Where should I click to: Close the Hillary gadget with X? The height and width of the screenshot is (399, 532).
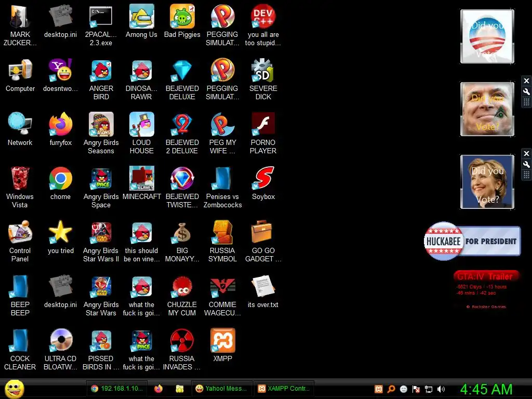click(526, 153)
